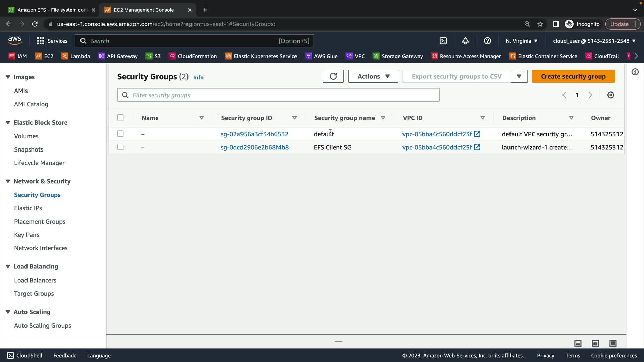Open the notifications bell icon

tap(465, 41)
